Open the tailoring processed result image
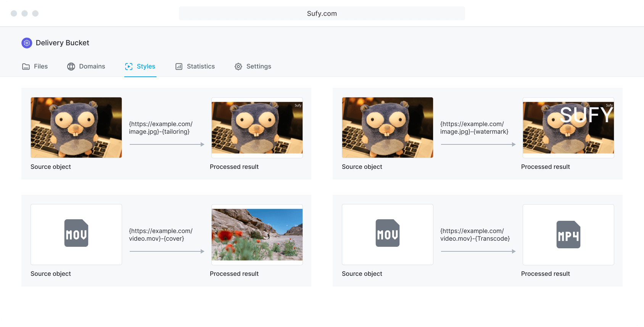This screenshot has width=644, height=327. (257, 128)
